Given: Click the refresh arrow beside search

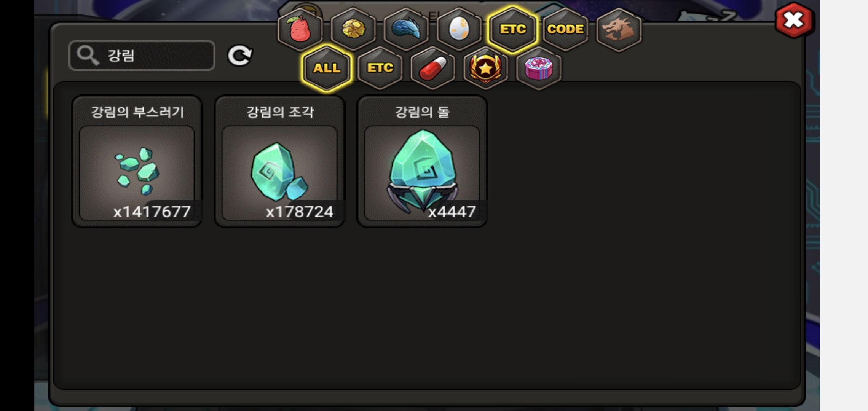Looking at the screenshot, I should 240,56.
